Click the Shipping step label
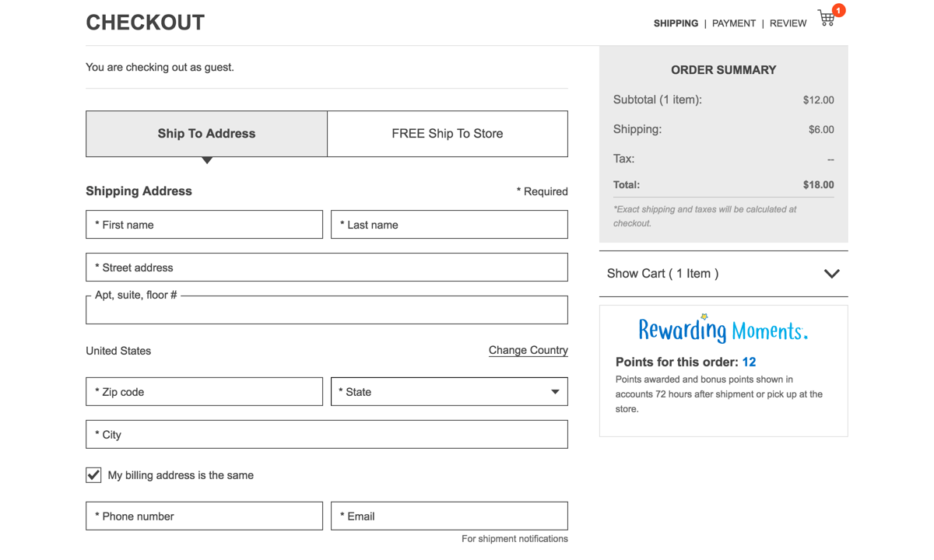934x560 pixels. [x=676, y=23]
